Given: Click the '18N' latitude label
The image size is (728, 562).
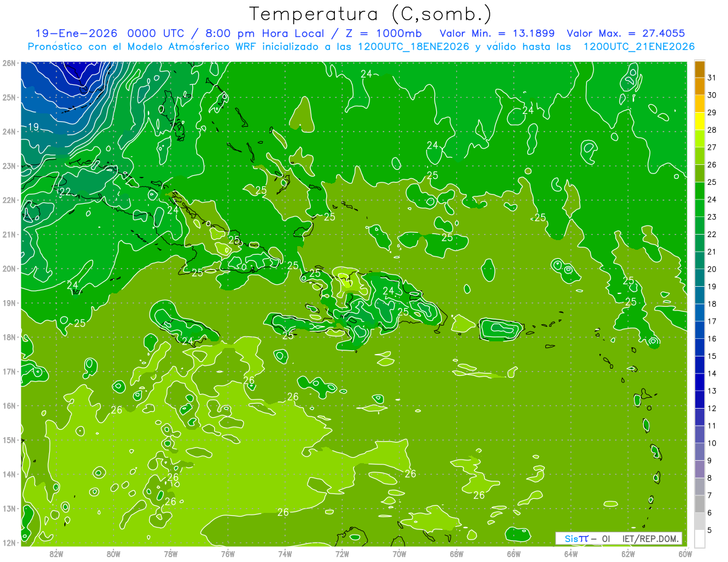Looking at the screenshot, I should pos(8,337).
